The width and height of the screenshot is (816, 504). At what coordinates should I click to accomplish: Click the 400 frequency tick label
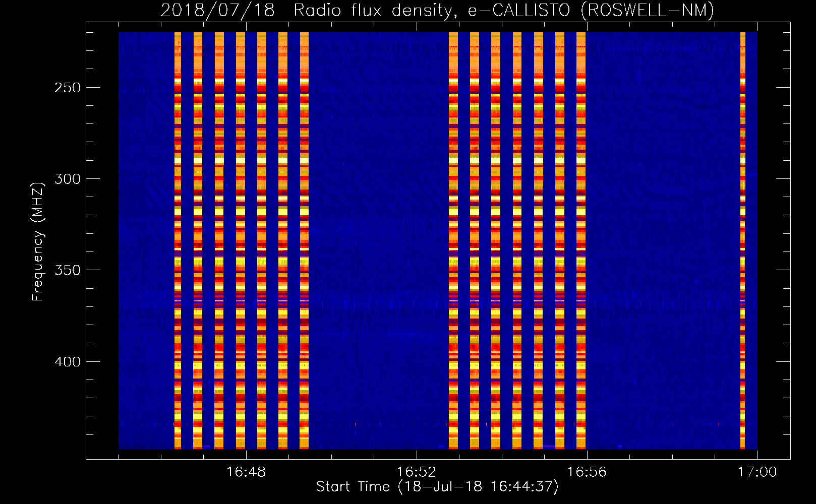click(67, 362)
